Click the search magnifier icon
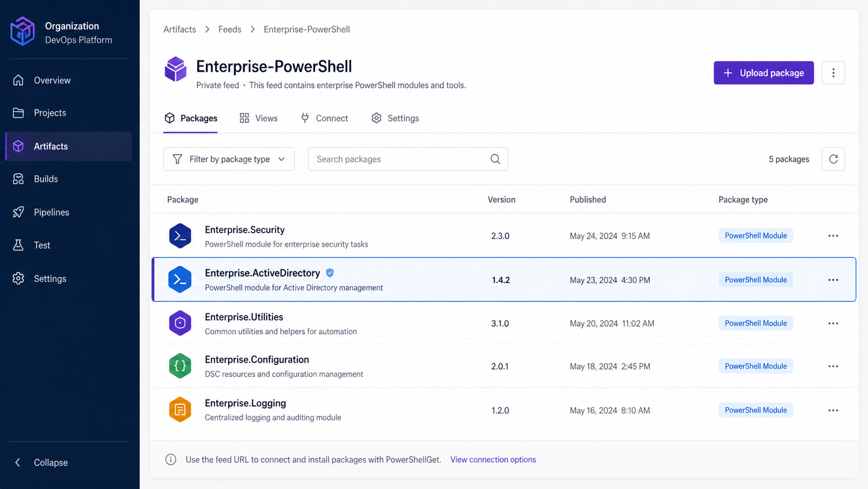 (x=495, y=159)
